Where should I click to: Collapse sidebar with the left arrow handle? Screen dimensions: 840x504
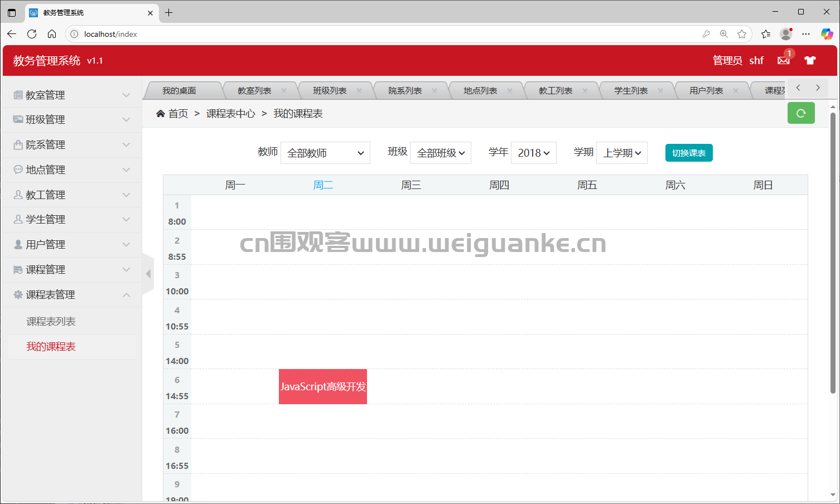148,274
